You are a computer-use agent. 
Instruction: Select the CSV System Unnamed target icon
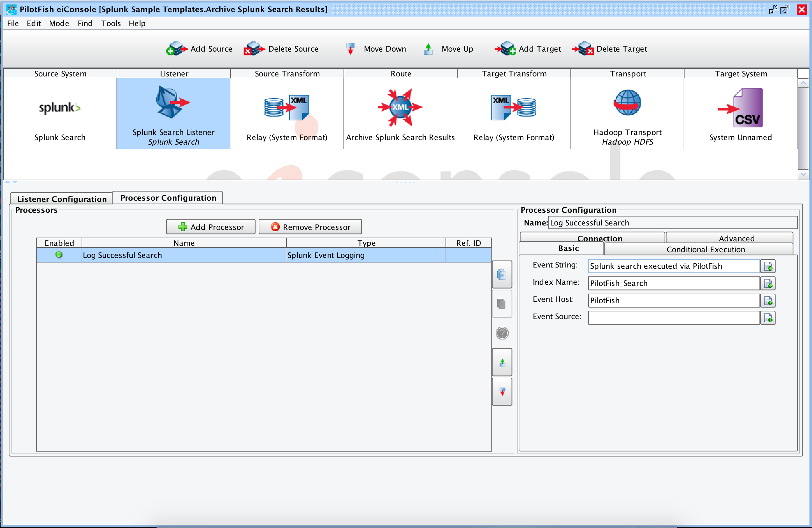pos(741,108)
